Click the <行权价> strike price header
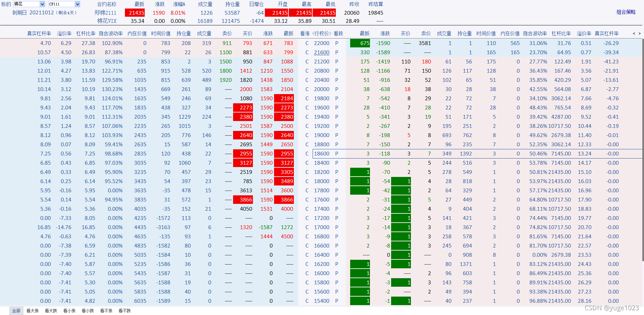The width and height of the screenshot is (644, 315). point(322,33)
